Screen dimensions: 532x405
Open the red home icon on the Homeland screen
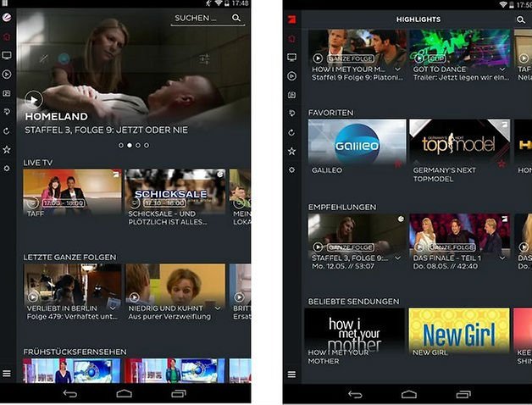(x=7, y=36)
